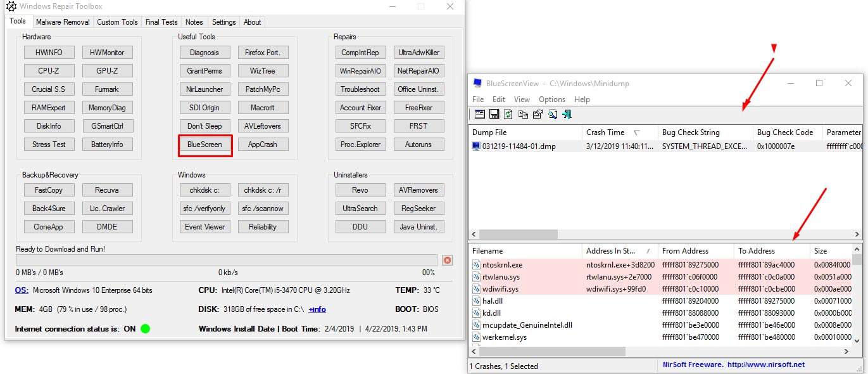Open the MemoryDiag tool
This screenshot has width=868, height=374.
pos(107,108)
